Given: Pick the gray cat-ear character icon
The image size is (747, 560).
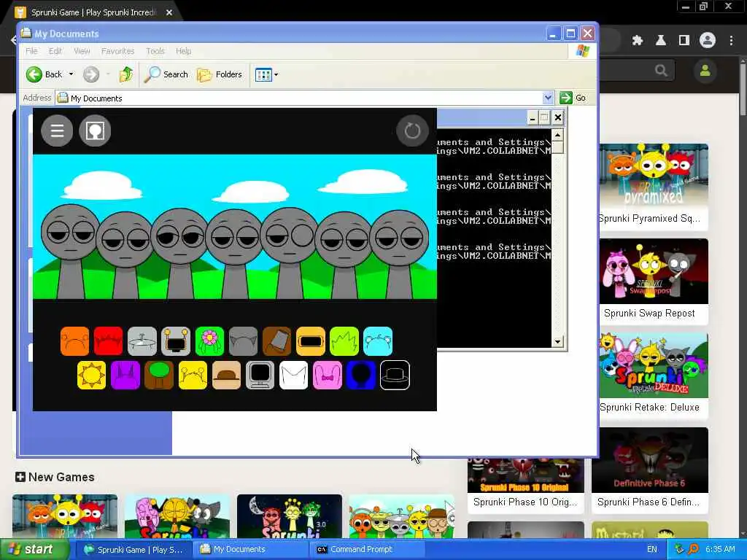Looking at the screenshot, I should click(x=243, y=341).
